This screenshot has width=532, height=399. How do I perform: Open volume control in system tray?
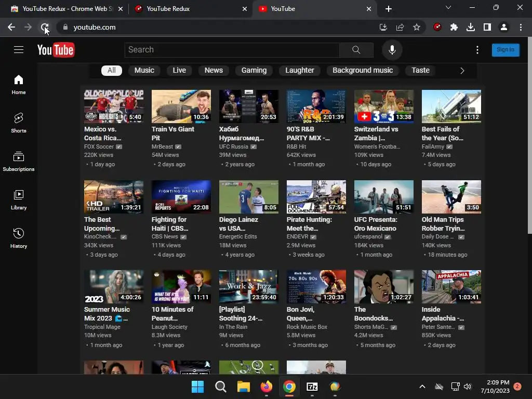click(468, 387)
